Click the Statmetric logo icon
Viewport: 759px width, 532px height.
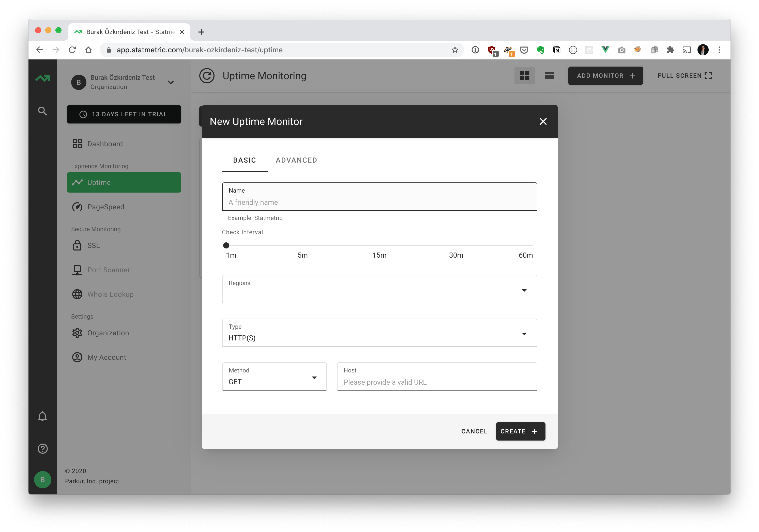pos(43,78)
